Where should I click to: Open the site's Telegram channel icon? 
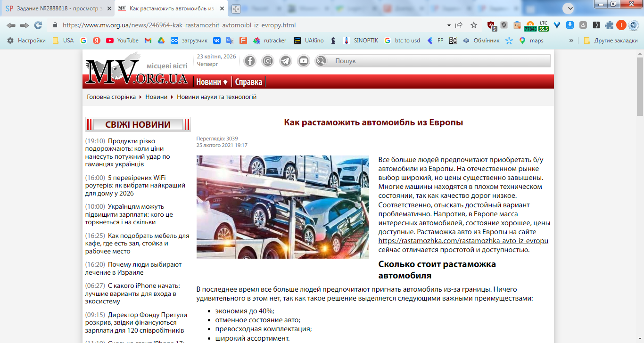click(x=286, y=61)
